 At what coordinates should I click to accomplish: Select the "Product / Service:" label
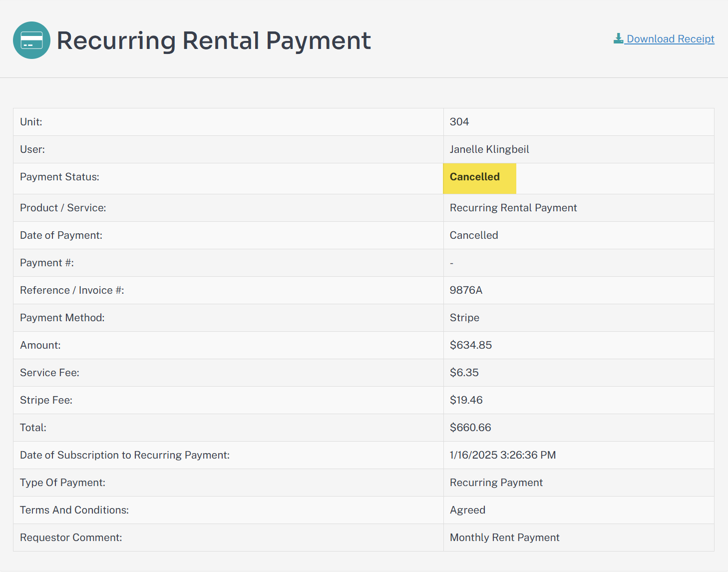pyautogui.click(x=63, y=208)
